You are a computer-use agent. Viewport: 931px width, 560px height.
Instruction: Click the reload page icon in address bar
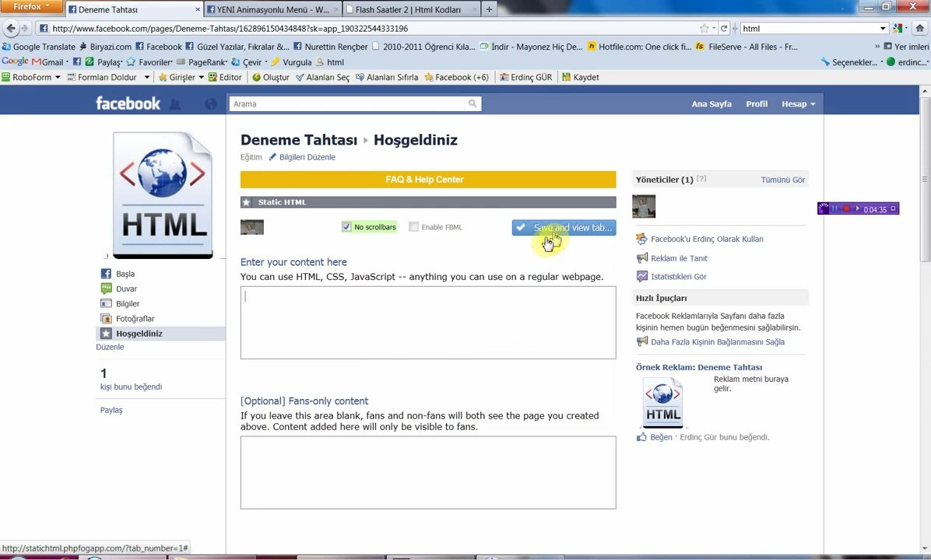click(724, 28)
